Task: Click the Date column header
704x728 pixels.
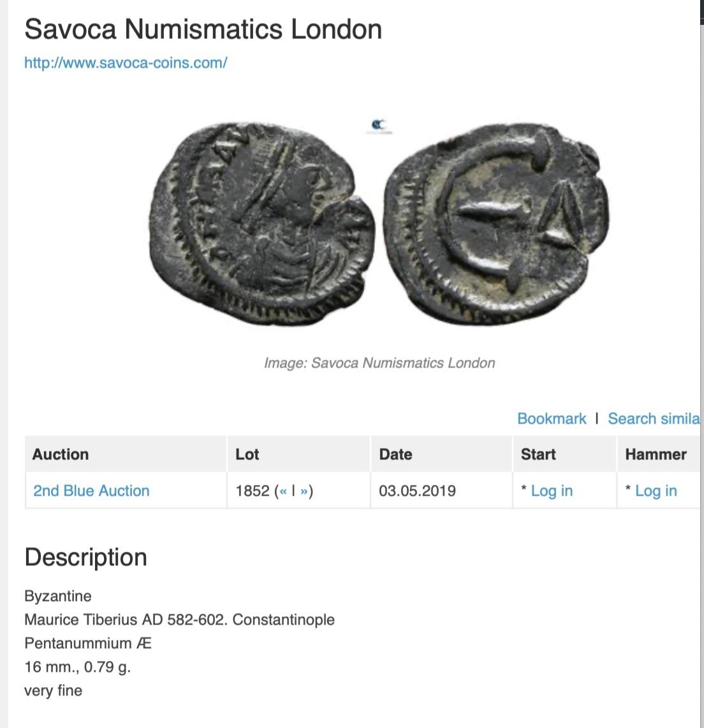Action: (x=395, y=454)
